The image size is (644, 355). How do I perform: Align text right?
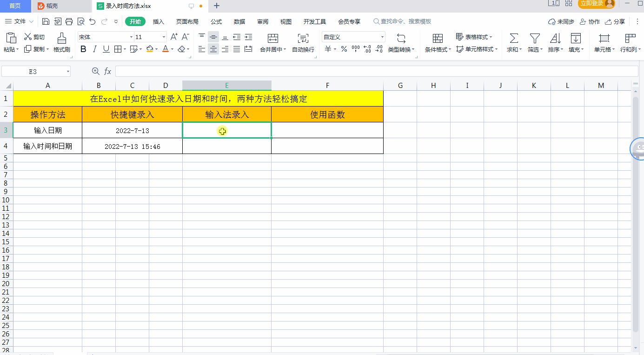[225, 49]
